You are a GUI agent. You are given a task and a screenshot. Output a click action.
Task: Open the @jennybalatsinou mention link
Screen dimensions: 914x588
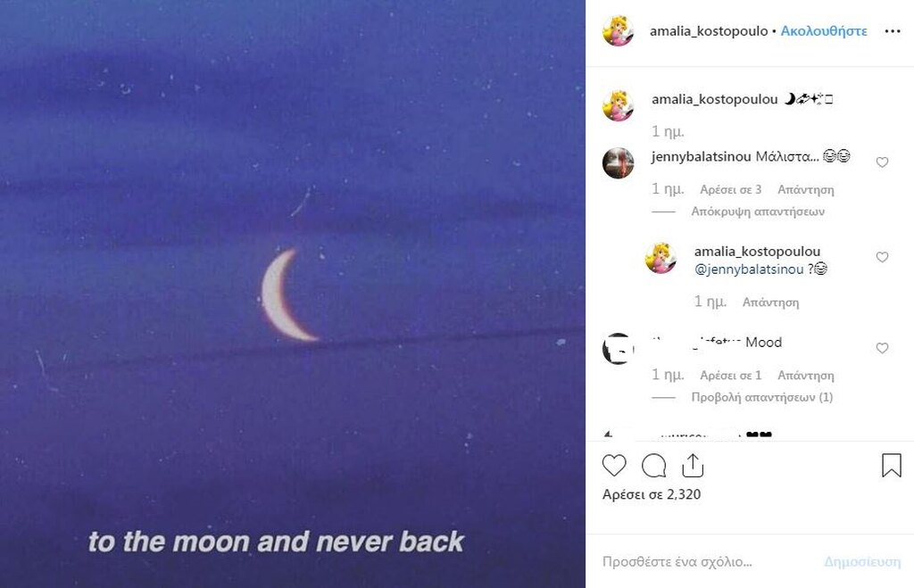point(749,269)
